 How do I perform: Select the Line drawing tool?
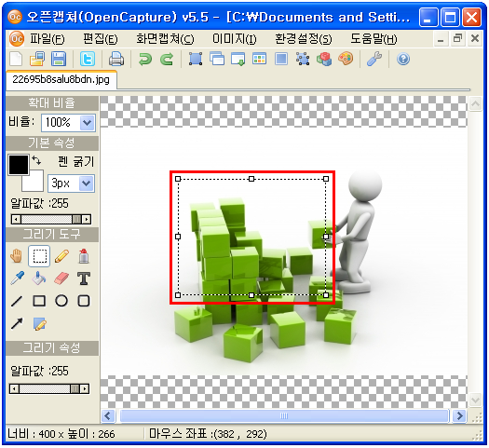tap(17, 301)
